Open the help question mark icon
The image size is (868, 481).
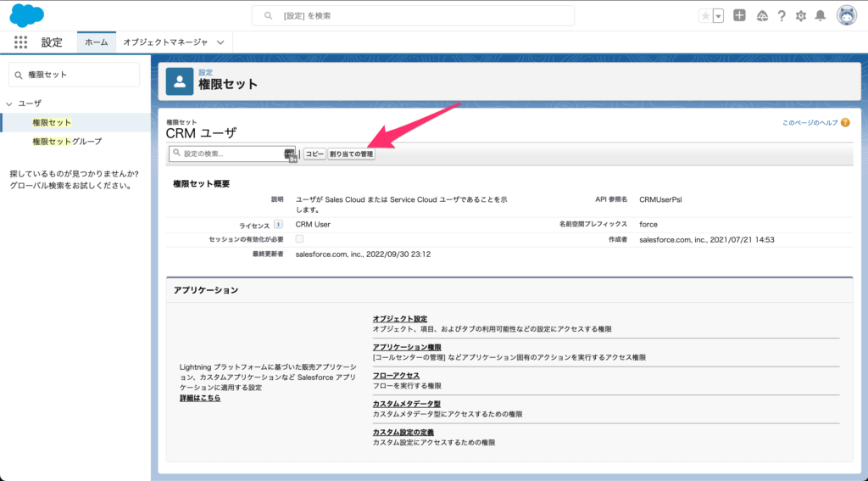pos(781,16)
